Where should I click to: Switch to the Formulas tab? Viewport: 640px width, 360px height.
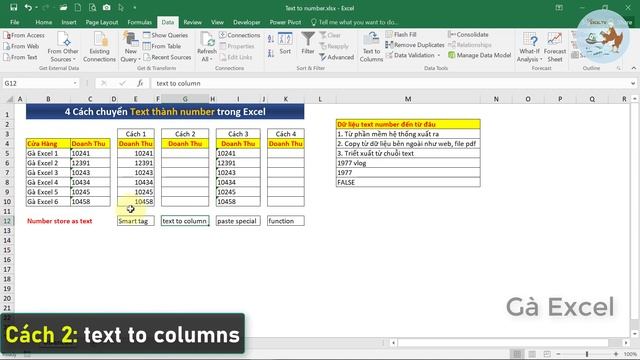point(140,22)
